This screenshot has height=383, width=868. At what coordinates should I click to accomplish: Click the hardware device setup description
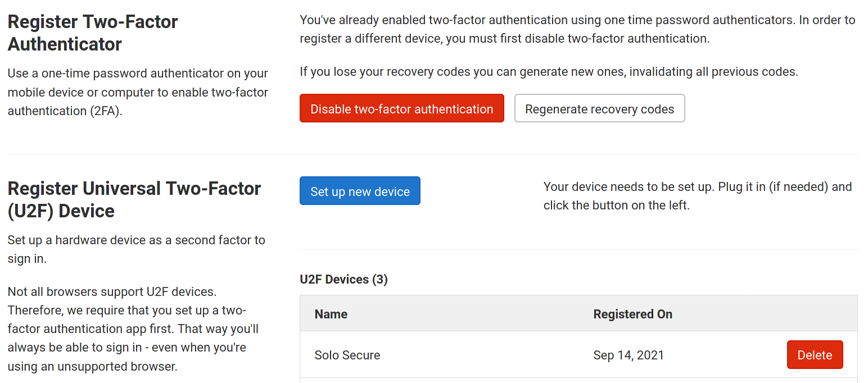tap(136, 249)
